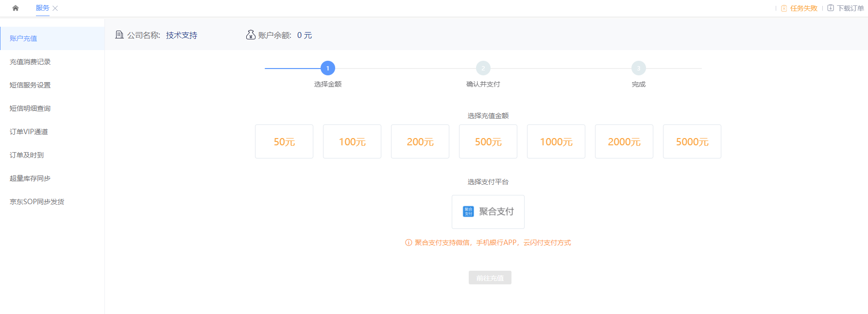Select the 聚合支付 payment platform
Viewport: 868px width, 314px height.
[x=488, y=212]
